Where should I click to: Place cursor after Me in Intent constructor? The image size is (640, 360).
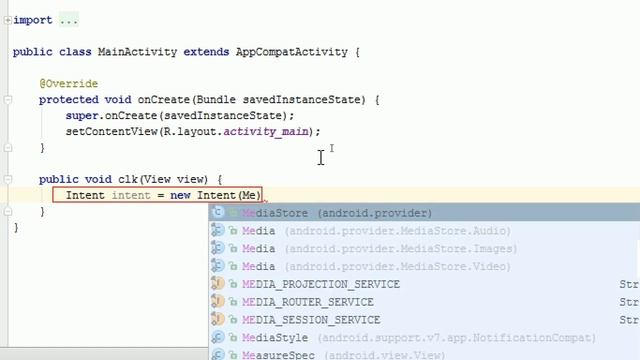(256, 196)
